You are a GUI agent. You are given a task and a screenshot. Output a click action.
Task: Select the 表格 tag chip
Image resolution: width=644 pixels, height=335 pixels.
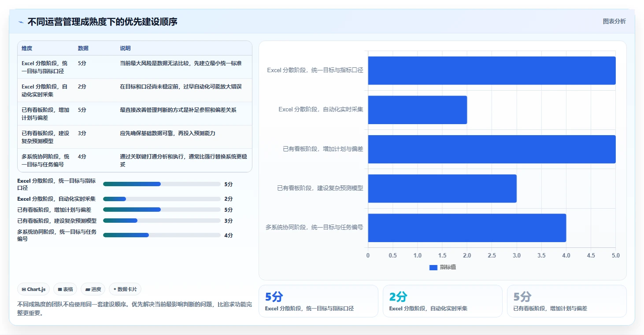click(65, 289)
